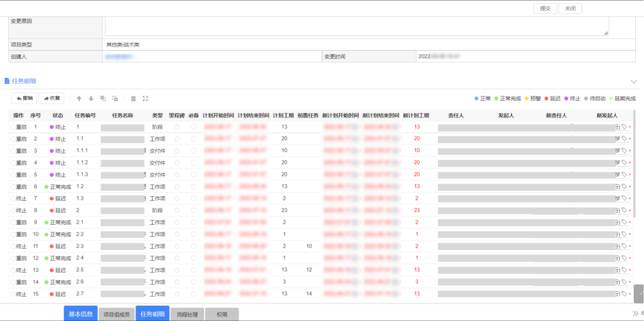Click the tag icon at end of row 3
The height and width of the screenshot is (321, 644).
[x=624, y=151]
